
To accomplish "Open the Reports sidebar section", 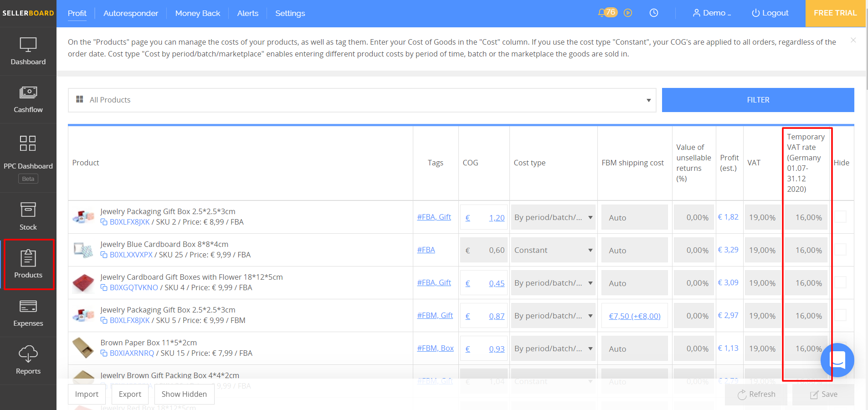I will [28, 361].
